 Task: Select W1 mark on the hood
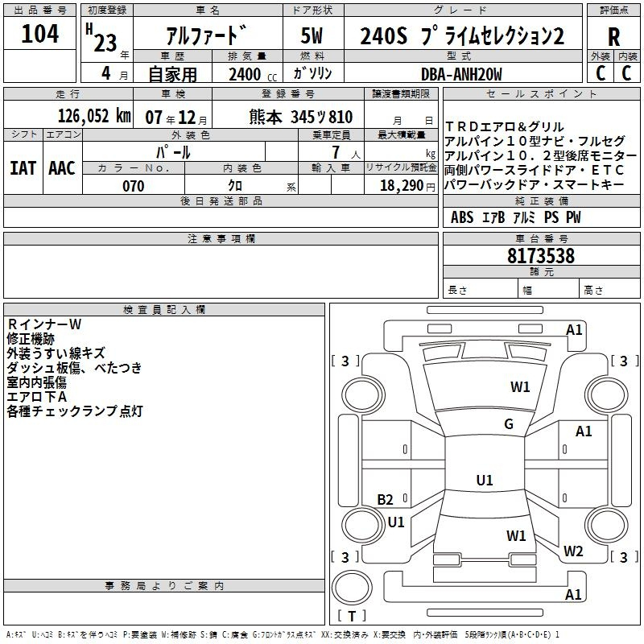tap(520, 387)
